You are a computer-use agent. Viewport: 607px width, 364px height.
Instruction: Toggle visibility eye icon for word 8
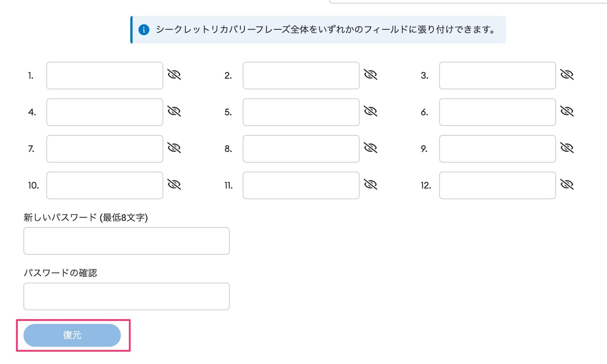(371, 148)
